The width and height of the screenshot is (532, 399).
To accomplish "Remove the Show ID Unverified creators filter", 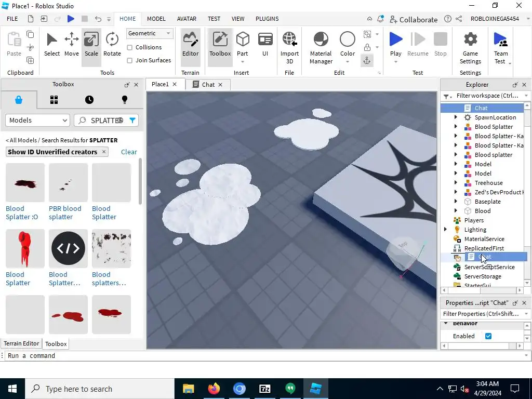I will [104, 152].
